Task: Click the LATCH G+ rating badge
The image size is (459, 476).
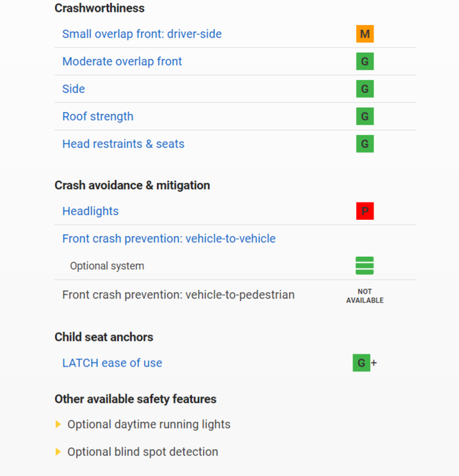Action: coord(362,363)
